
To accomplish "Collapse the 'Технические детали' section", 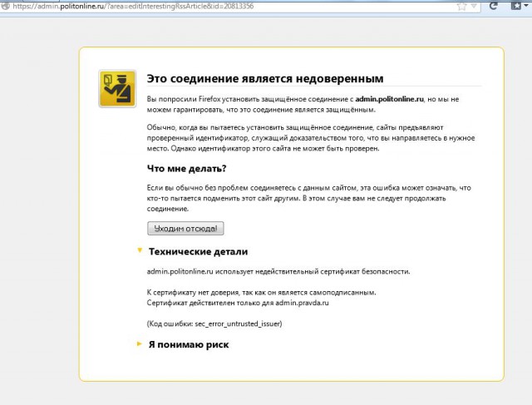I will point(140,250).
